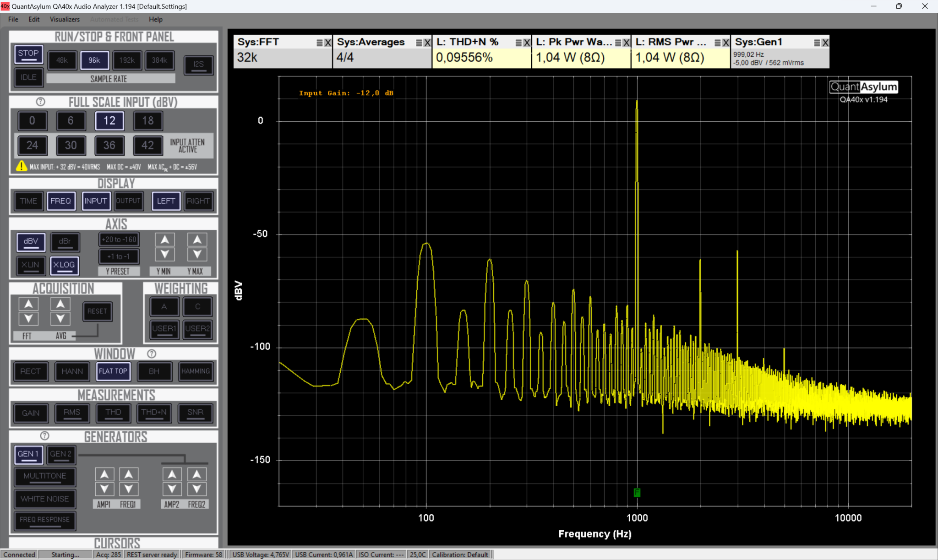Click the IDLE button
Image resolution: width=938 pixels, height=560 pixels.
point(28,77)
